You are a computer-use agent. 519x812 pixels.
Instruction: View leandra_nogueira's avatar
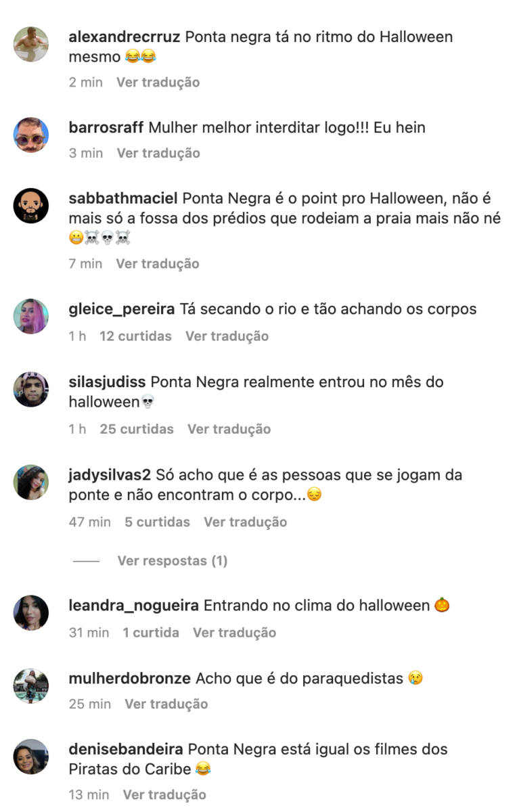pos(31,612)
